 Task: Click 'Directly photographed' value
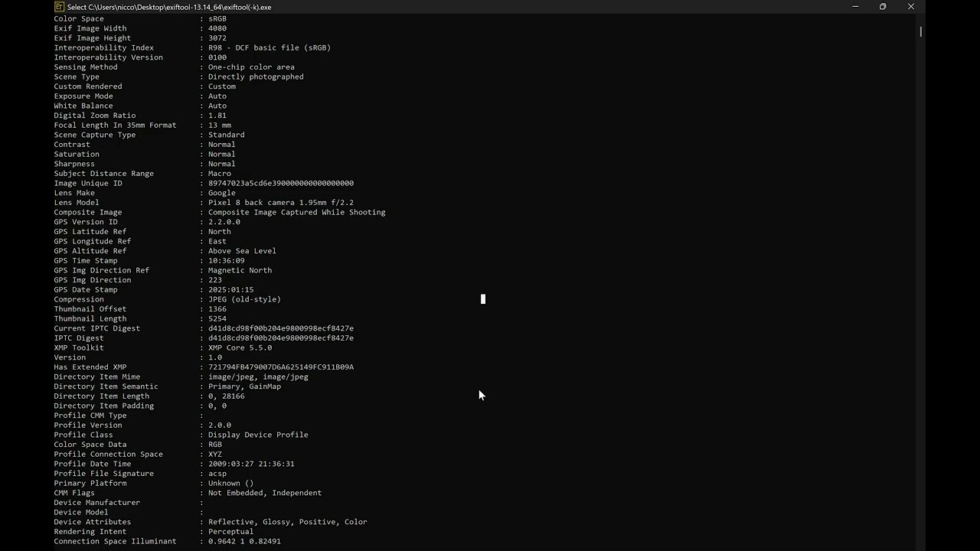[256, 77]
